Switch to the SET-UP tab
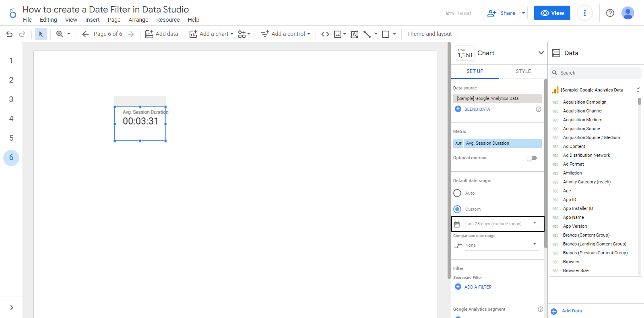Screen dimensions: 644x318 [x=475, y=71]
